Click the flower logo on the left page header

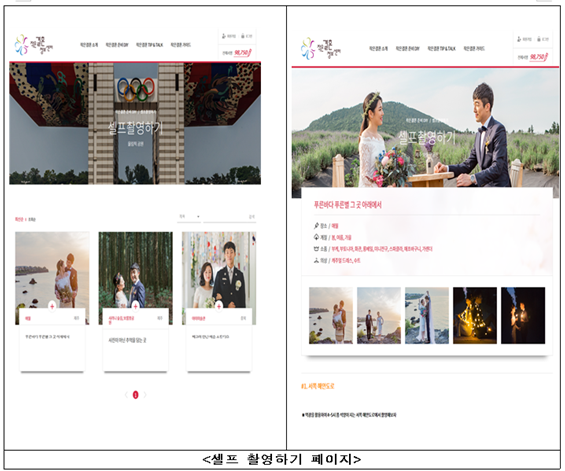pyautogui.click(x=21, y=45)
